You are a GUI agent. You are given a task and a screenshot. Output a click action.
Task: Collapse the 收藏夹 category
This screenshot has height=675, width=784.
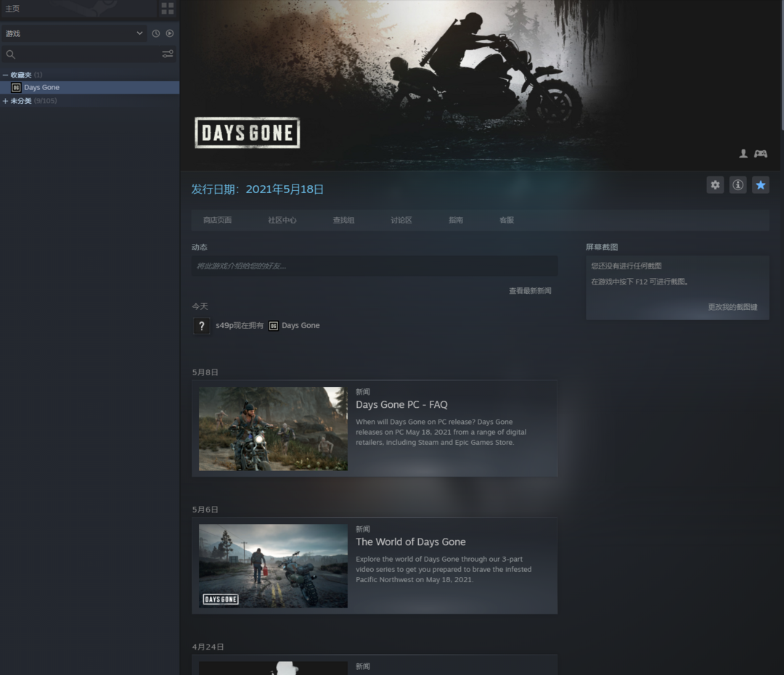click(6, 75)
